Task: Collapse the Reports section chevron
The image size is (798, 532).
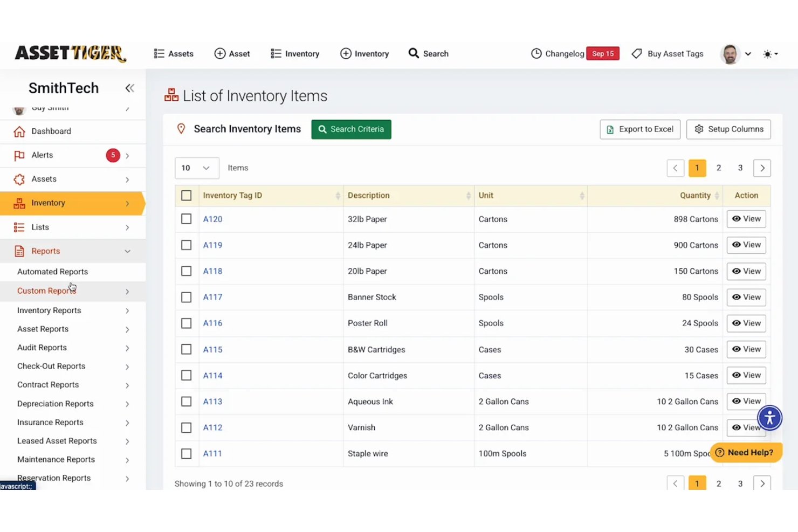Action: (x=127, y=251)
